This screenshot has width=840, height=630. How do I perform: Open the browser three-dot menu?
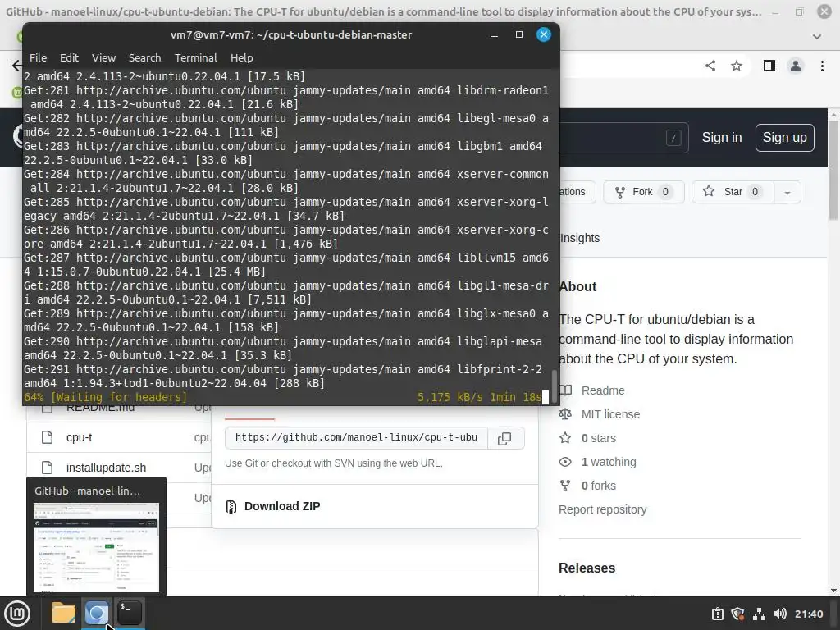click(x=822, y=66)
